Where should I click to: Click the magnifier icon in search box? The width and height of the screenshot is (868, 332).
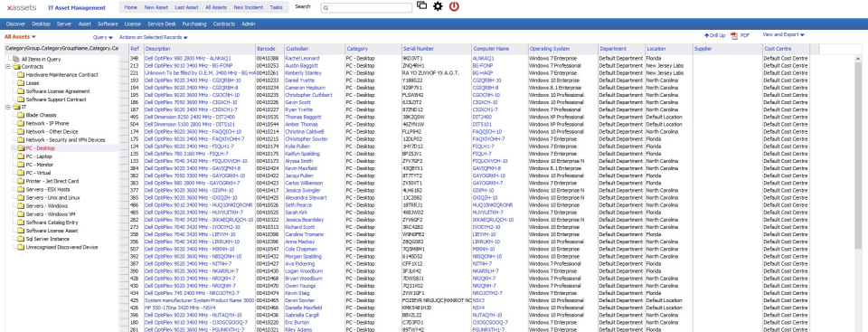[326, 8]
